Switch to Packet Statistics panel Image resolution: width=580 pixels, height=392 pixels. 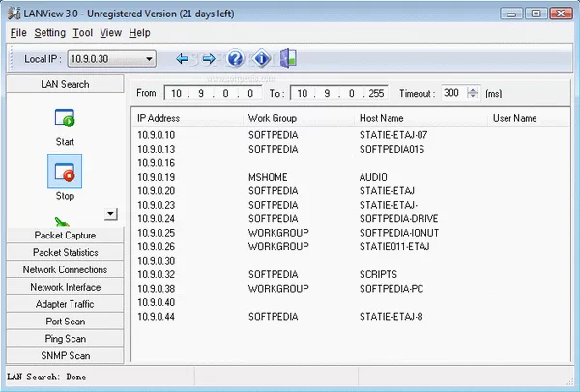click(65, 252)
